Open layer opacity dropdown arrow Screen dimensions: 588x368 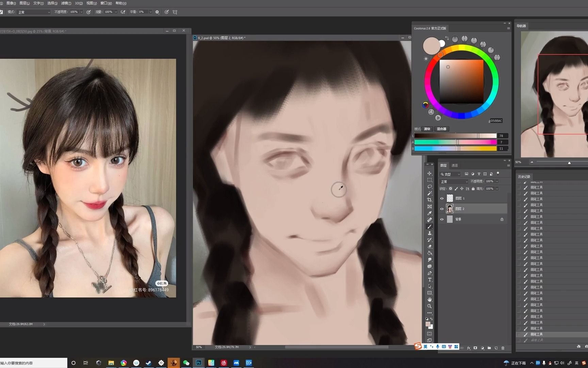497,181
